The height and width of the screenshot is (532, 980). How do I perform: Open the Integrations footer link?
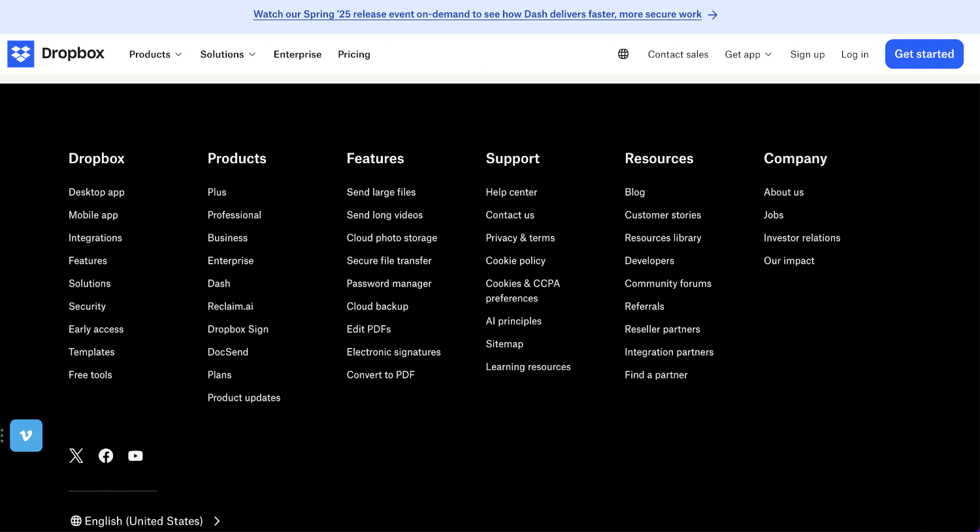(95, 238)
